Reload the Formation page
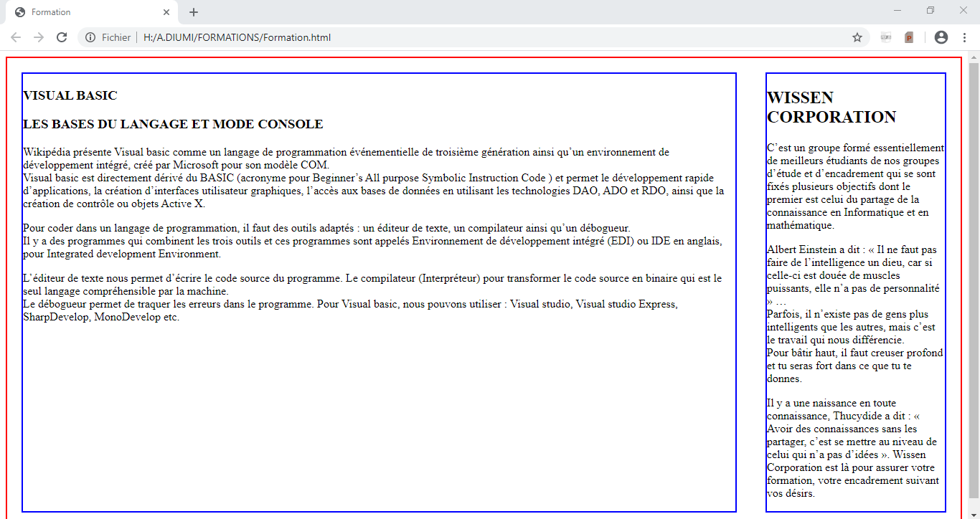Screen dimensions: 980x519 point(62,37)
